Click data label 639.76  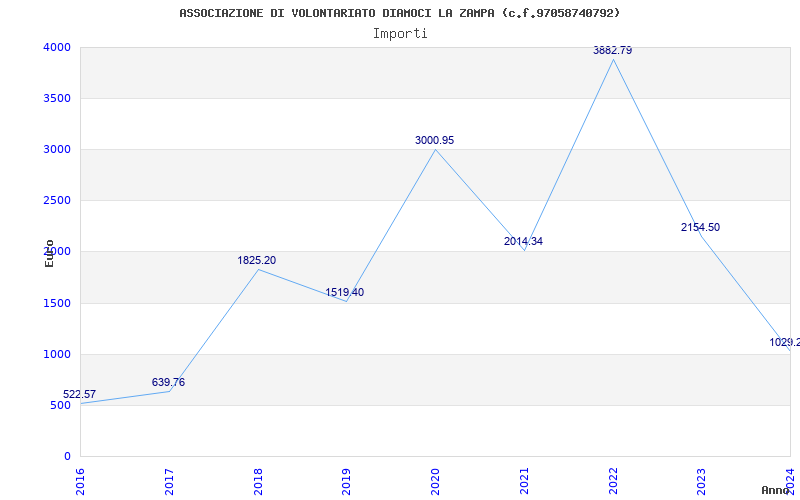tap(168, 382)
